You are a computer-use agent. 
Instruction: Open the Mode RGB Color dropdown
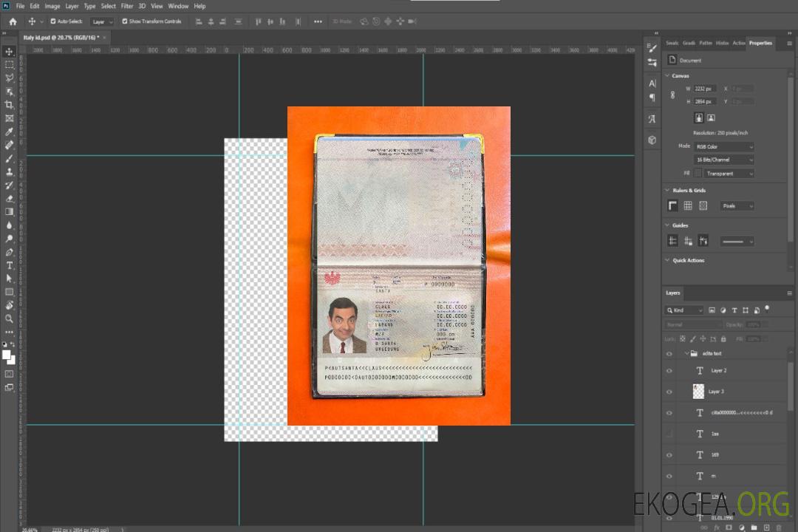pyautogui.click(x=723, y=146)
